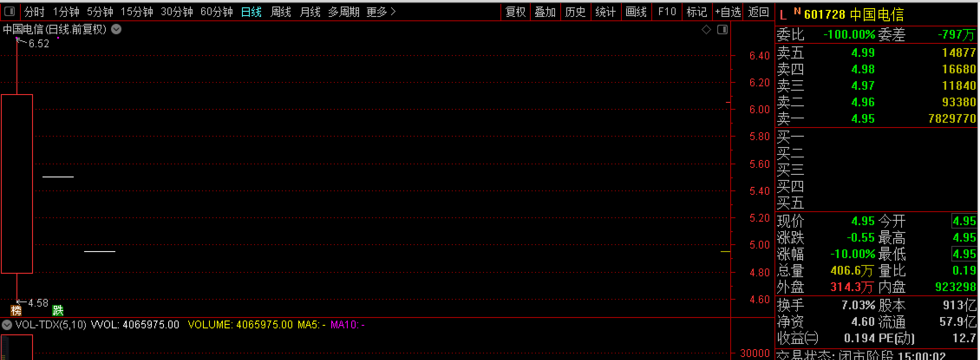Switch to the 周线 weekly chart tab
Viewport: 980px width, 360px height.
coord(281,12)
